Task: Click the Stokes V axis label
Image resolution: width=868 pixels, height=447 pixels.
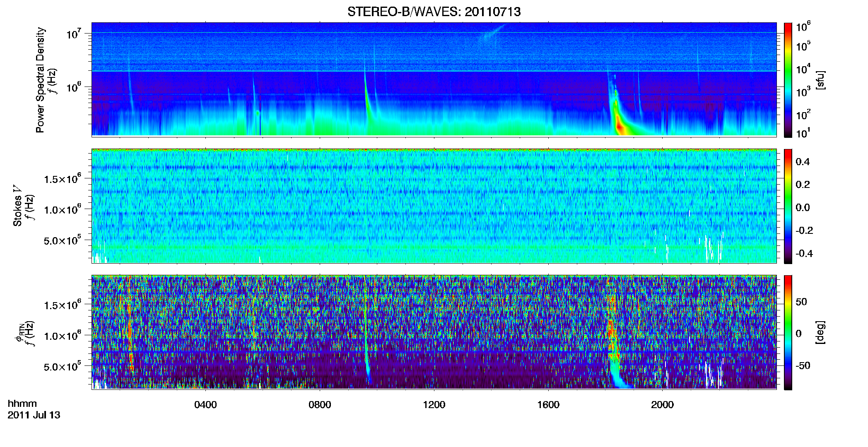Action: pyautogui.click(x=18, y=206)
